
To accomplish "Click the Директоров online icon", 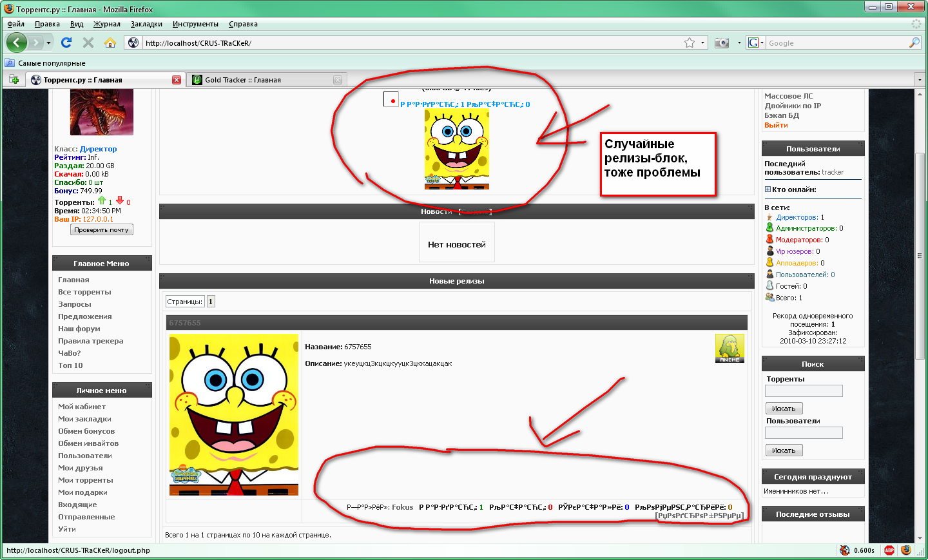I will click(769, 217).
